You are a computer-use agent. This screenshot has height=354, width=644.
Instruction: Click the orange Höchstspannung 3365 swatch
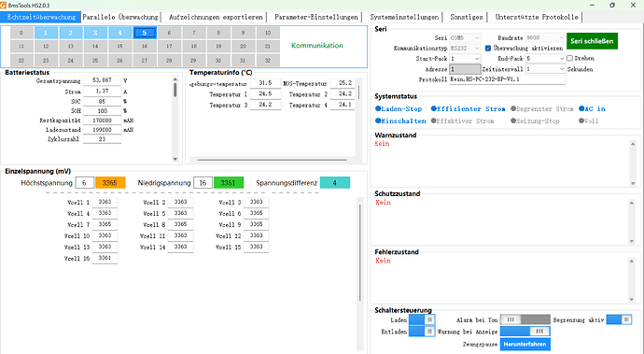click(x=110, y=183)
